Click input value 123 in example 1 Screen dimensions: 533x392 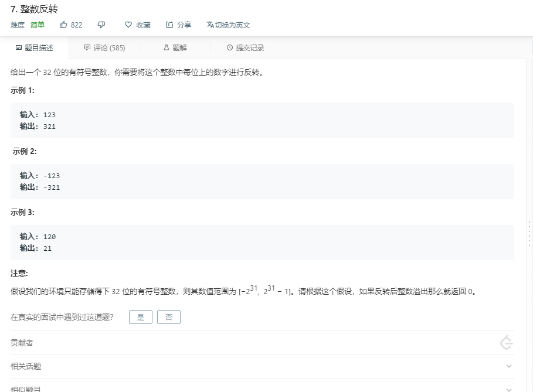(x=49, y=115)
